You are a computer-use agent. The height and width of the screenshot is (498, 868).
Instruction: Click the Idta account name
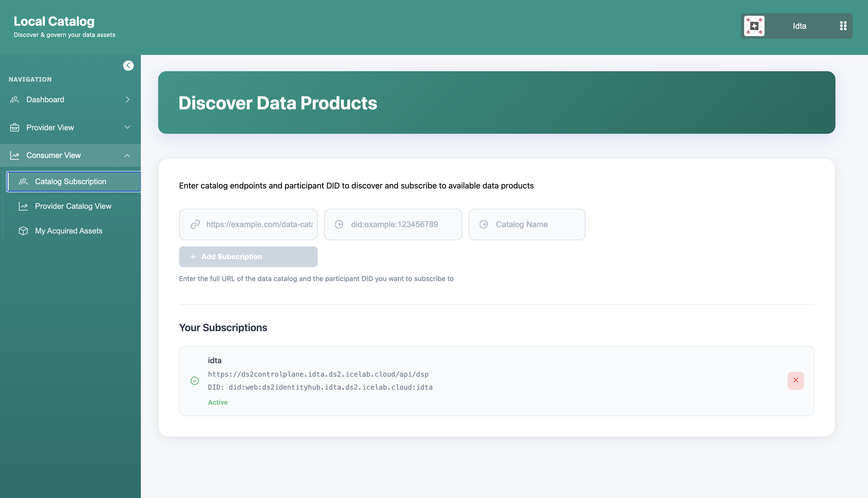click(799, 26)
